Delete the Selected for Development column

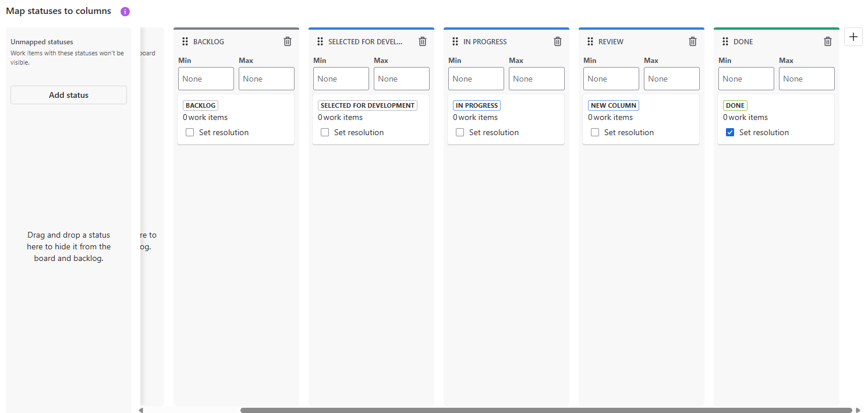423,41
